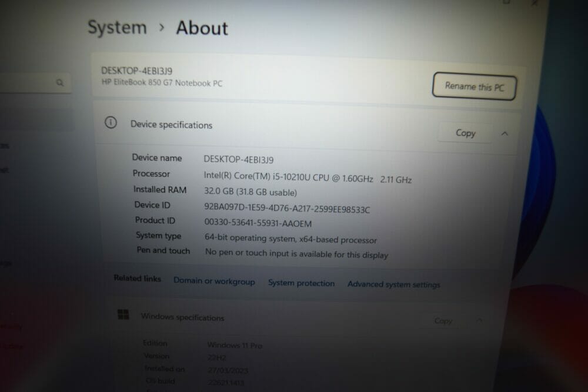The width and height of the screenshot is (588, 392).
Task: Select the Installed RAM value 32.0 GB
Action: (x=250, y=192)
